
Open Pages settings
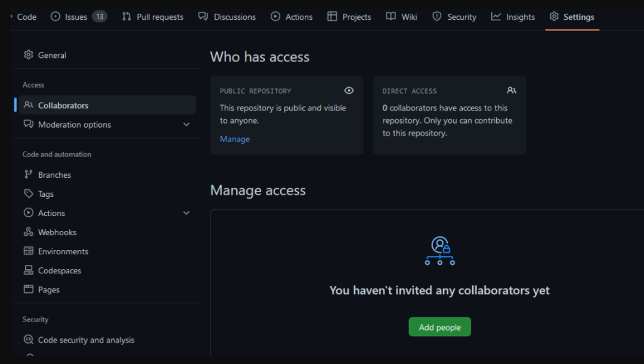tap(107, 289)
